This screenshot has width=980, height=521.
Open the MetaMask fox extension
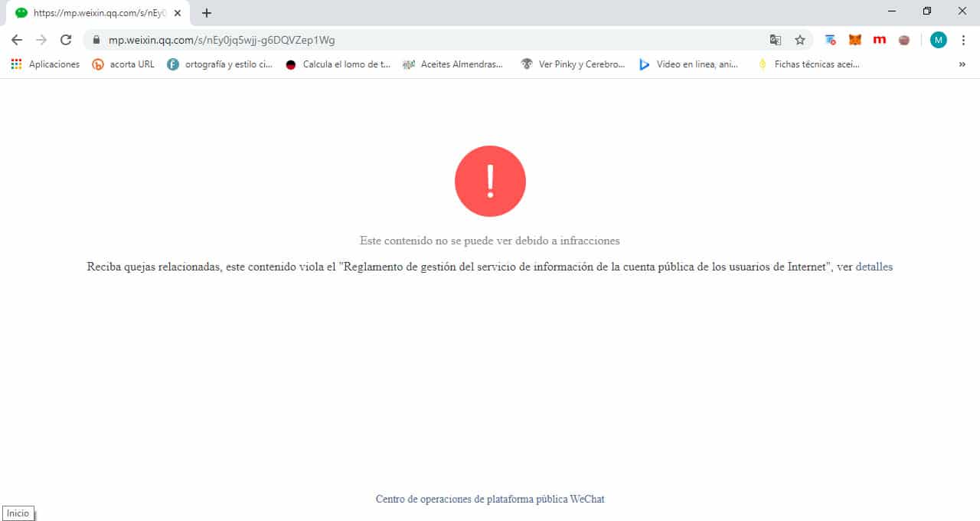pyautogui.click(x=855, y=40)
